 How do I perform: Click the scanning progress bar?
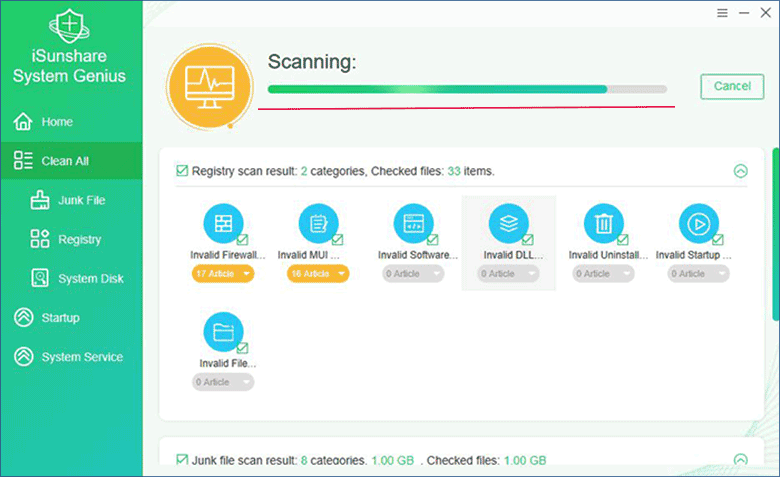pyautogui.click(x=467, y=89)
